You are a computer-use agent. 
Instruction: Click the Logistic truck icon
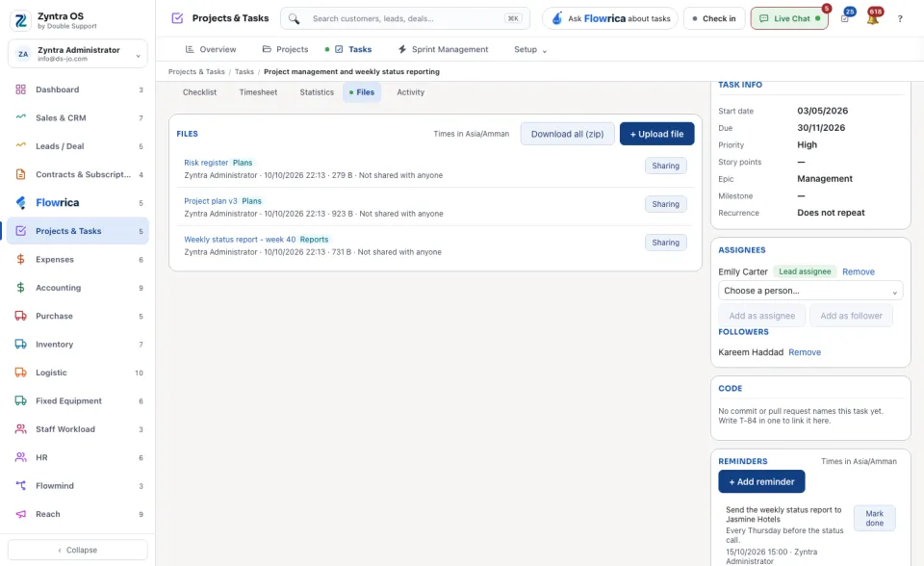(20, 373)
